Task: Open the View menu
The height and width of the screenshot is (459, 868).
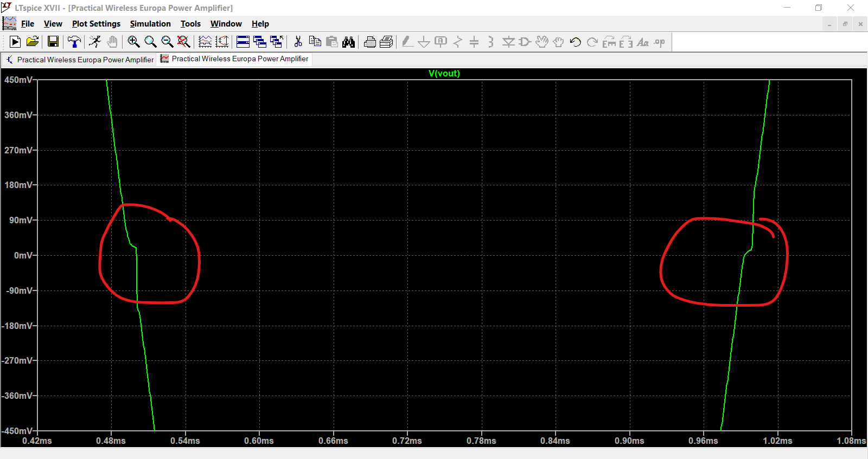Action: coord(53,24)
